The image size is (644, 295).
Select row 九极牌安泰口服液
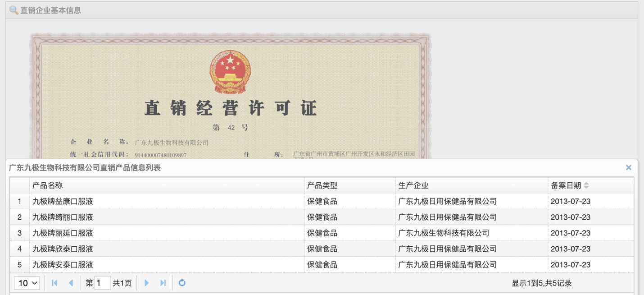coord(322,264)
